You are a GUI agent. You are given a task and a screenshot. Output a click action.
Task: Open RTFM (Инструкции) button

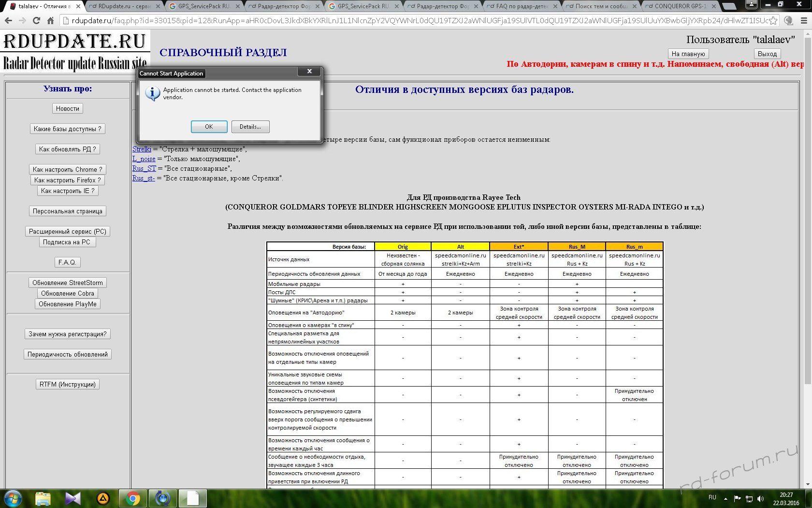pos(68,384)
